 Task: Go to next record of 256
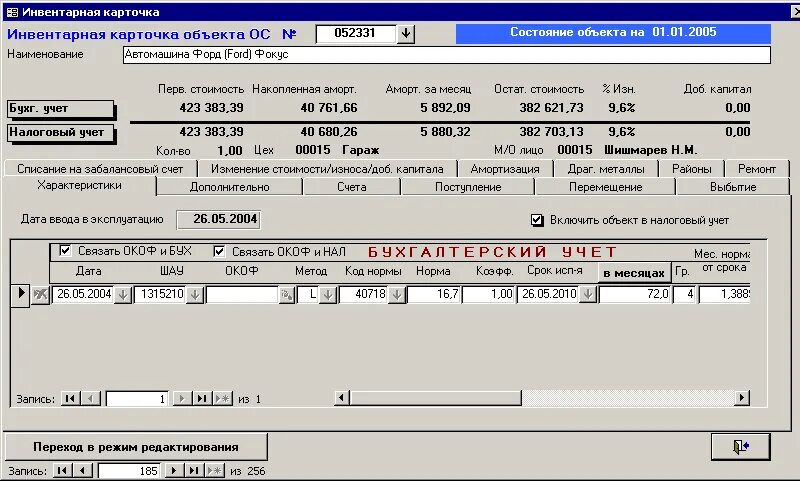(174, 470)
